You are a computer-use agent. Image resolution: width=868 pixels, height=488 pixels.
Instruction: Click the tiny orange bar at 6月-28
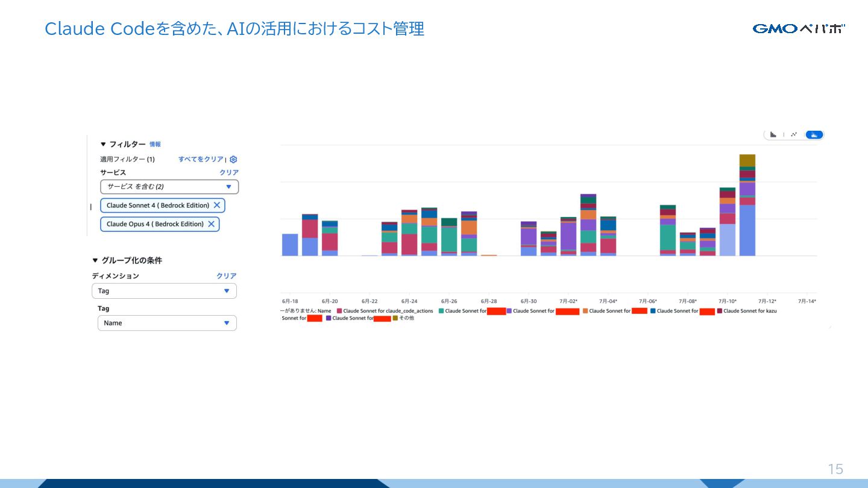[x=489, y=255]
